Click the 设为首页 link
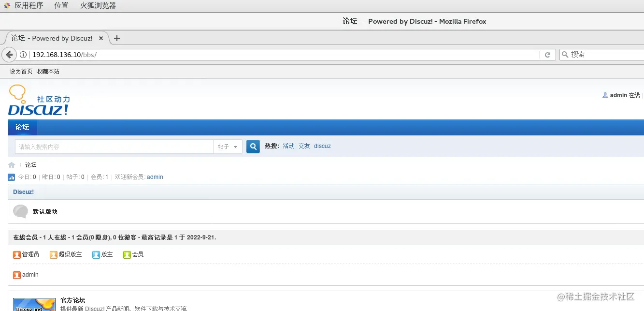The image size is (644, 311). [21, 71]
